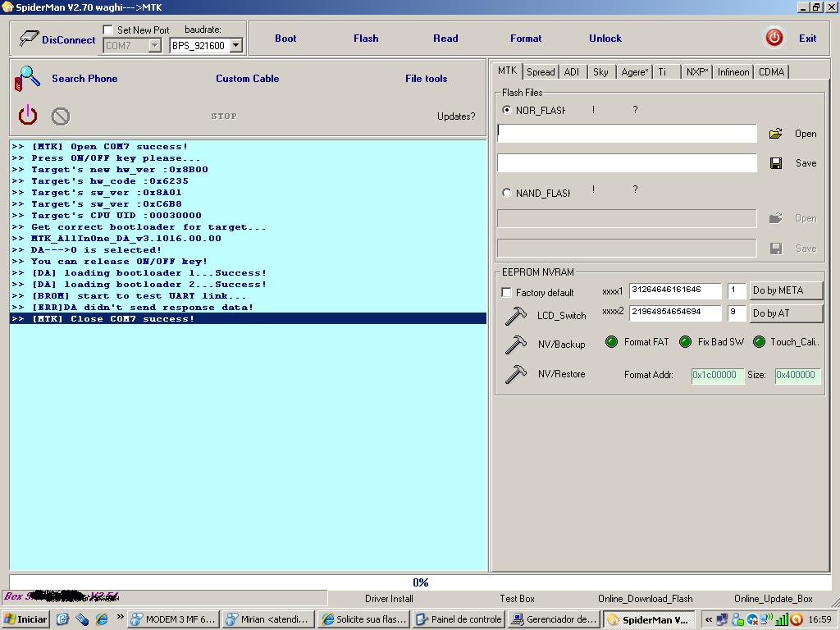Click the Flash button
Screen dimensions: 840x630
pyautogui.click(x=366, y=38)
